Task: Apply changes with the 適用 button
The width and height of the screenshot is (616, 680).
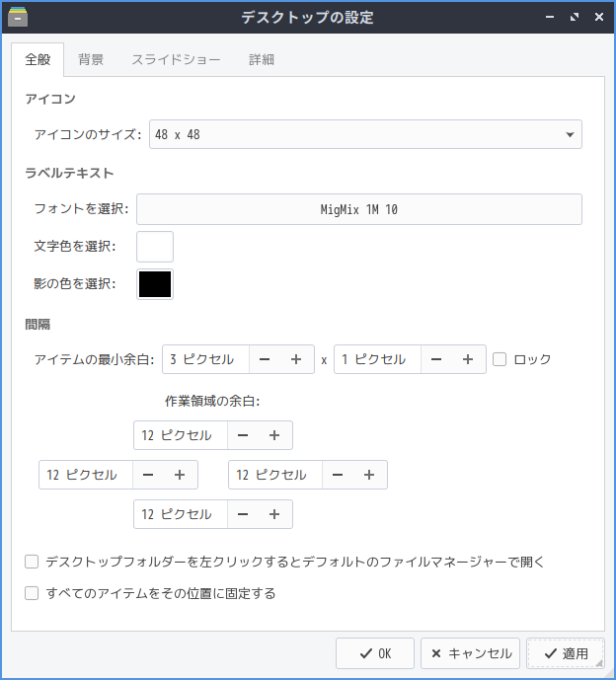Action: click(x=566, y=653)
